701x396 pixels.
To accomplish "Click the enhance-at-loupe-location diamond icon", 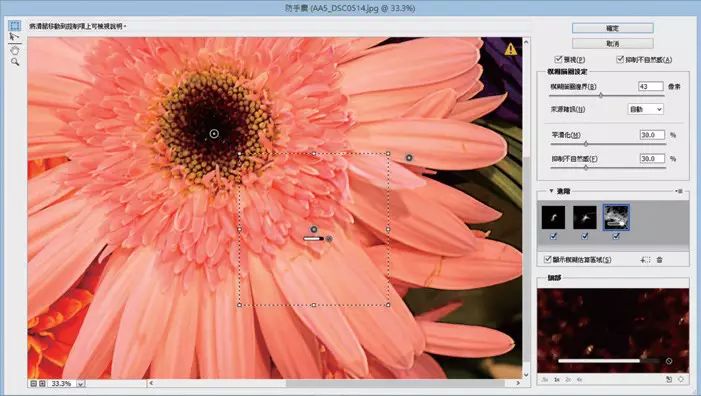I will 681,379.
